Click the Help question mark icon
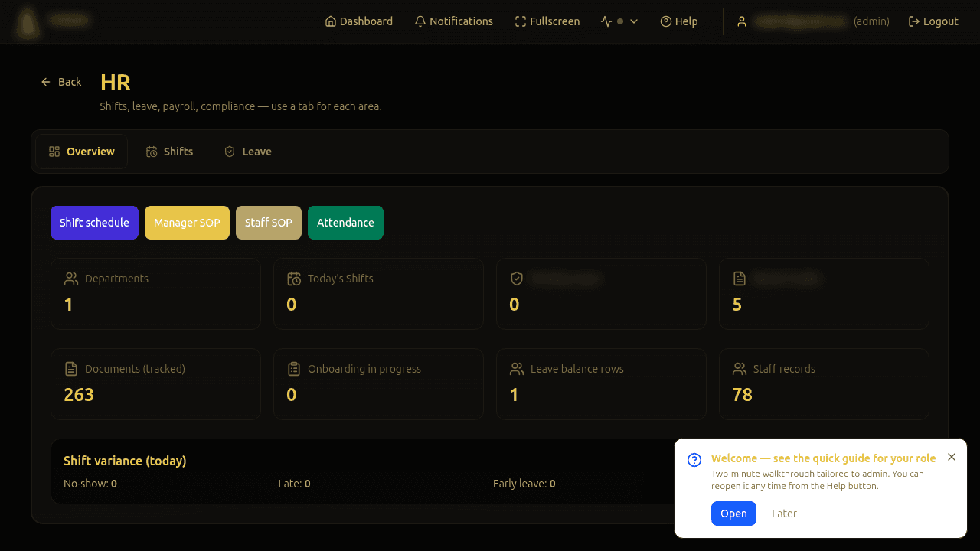This screenshot has height=551, width=980. tap(666, 21)
